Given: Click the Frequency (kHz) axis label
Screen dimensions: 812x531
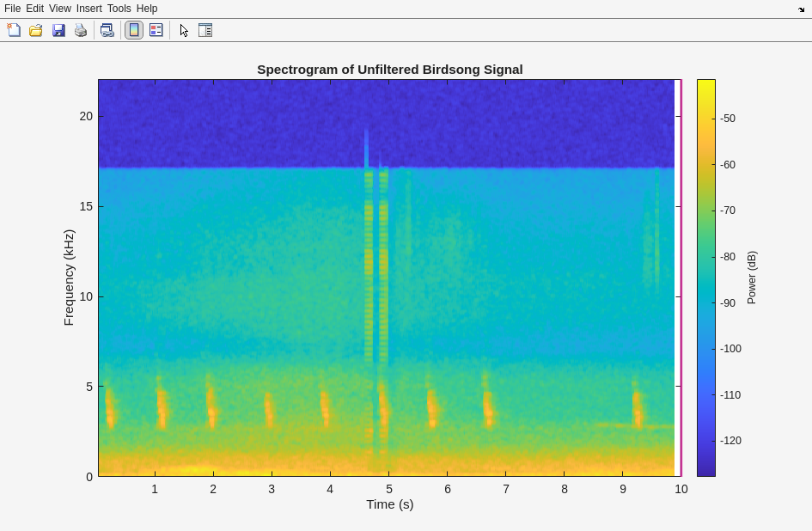Looking at the screenshot, I should click(69, 277).
